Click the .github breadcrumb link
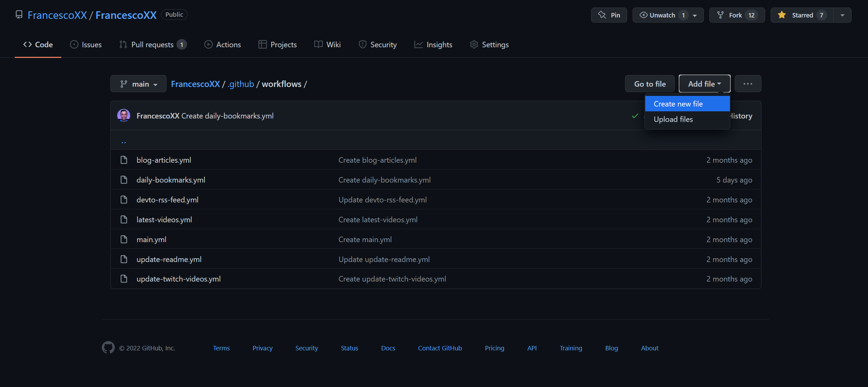868x387 pixels. tap(241, 84)
